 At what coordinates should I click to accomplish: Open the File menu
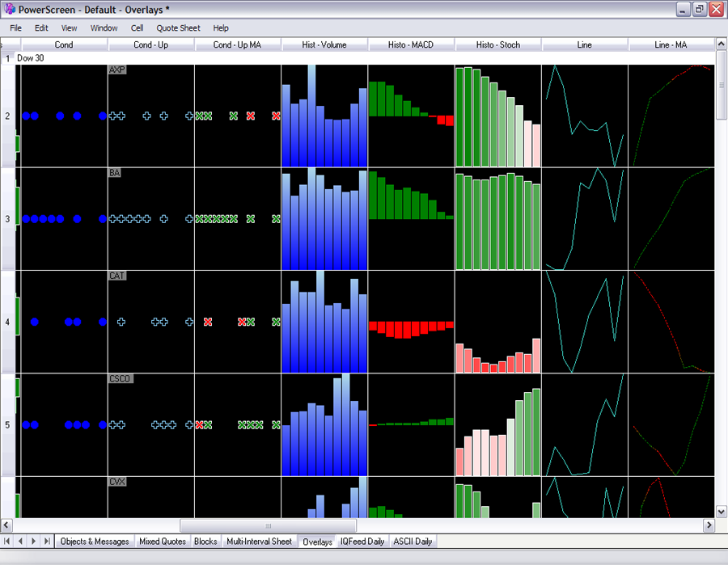tap(16, 27)
